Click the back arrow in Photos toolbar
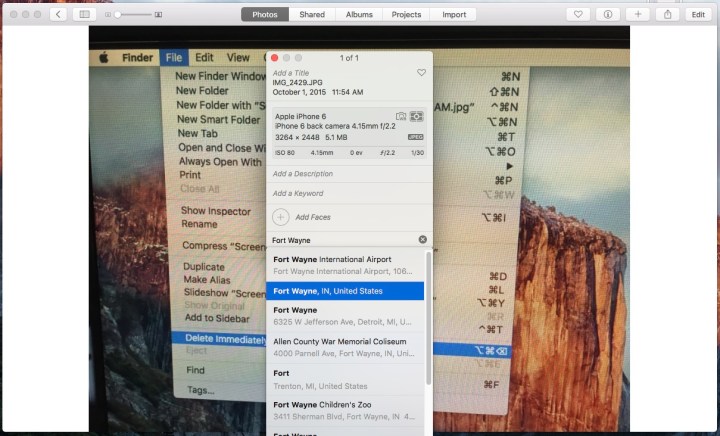 (58, 14)
